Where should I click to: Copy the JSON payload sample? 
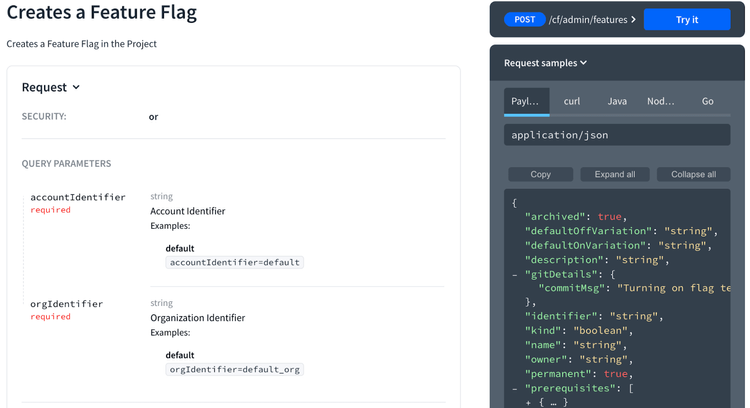[540, 175]
